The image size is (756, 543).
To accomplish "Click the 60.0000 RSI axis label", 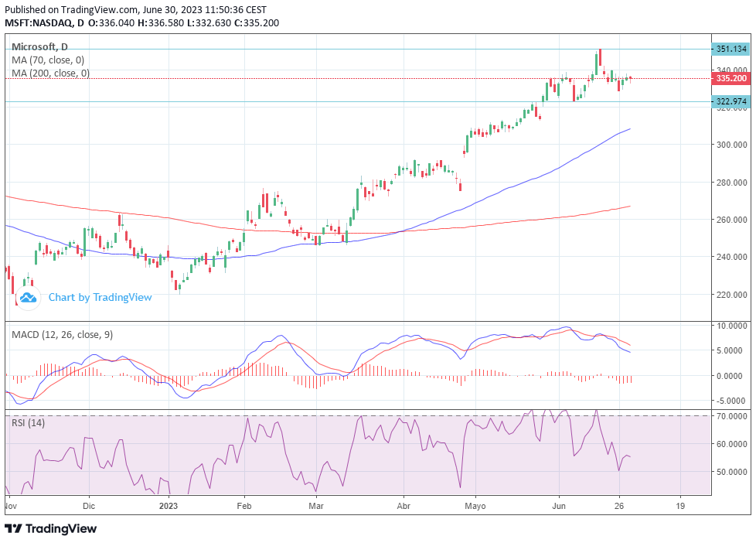I will click(x=731, y=444).
